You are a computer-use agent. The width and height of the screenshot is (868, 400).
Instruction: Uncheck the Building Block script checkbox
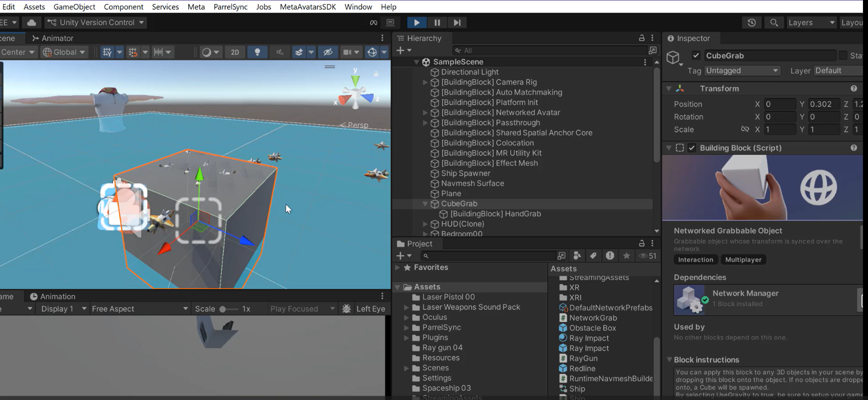[x=692, y=148]
